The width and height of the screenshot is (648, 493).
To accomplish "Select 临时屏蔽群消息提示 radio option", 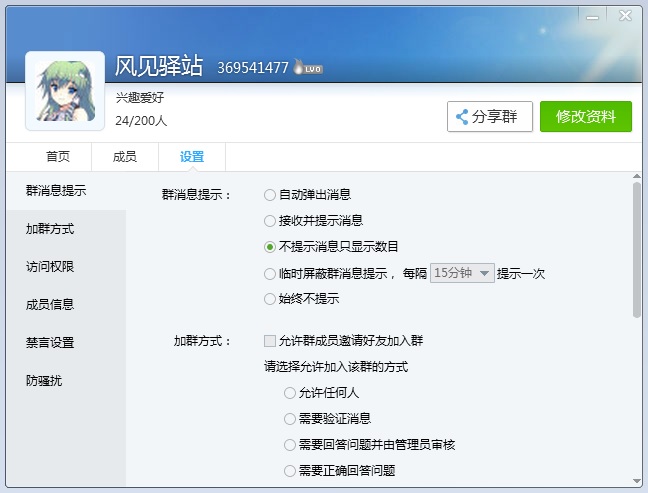I will [x=270, y=274].
